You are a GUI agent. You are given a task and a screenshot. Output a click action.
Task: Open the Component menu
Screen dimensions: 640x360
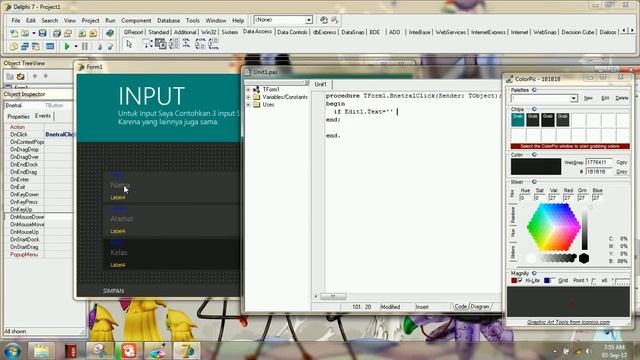coord(136,20)
